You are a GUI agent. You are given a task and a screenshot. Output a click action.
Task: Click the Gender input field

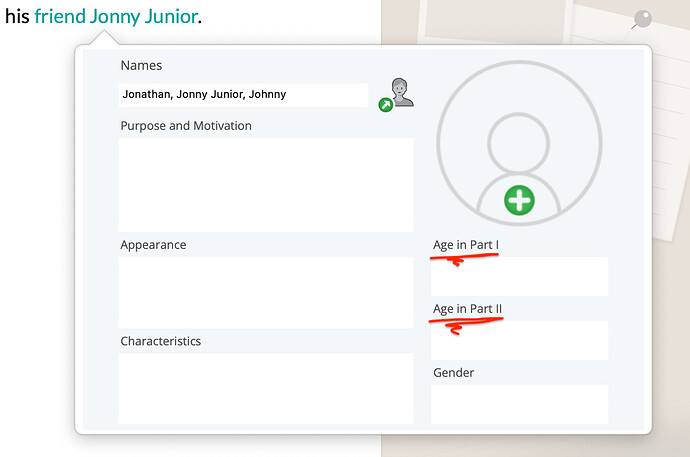tap(519, 404)
